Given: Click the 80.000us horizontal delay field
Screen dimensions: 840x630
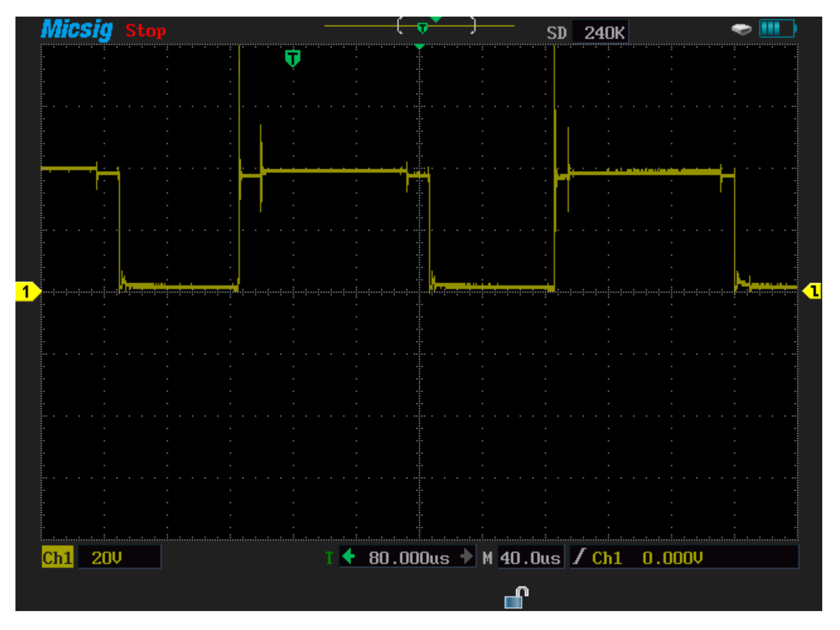Looking at the screenshot, I should pyautogui.click(x=408, y=557).
